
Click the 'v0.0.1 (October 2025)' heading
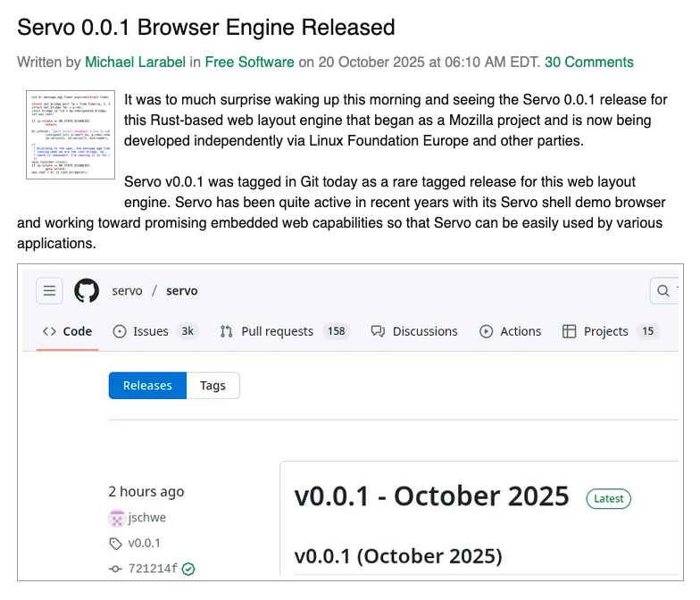398,556
